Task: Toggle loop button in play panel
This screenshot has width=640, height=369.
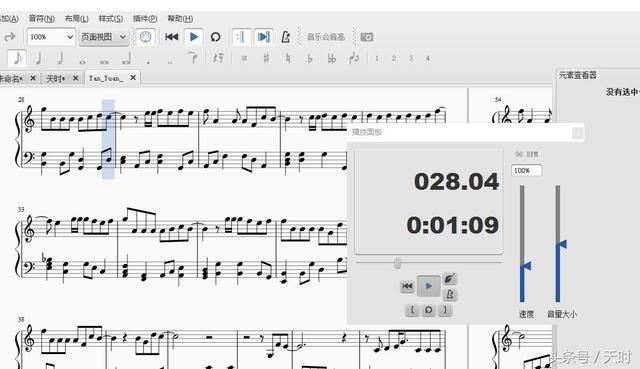Action: pos(429,310)
